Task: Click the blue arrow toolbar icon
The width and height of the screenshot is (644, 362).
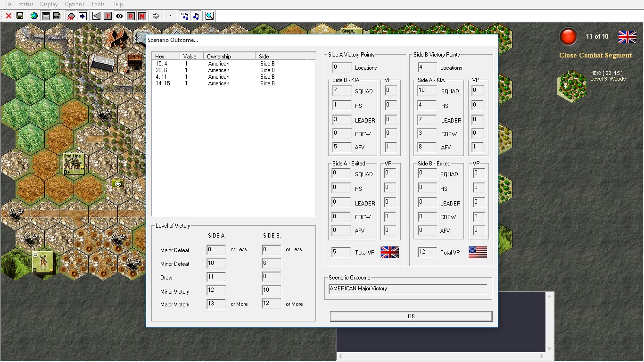Action: coord(83,16)
